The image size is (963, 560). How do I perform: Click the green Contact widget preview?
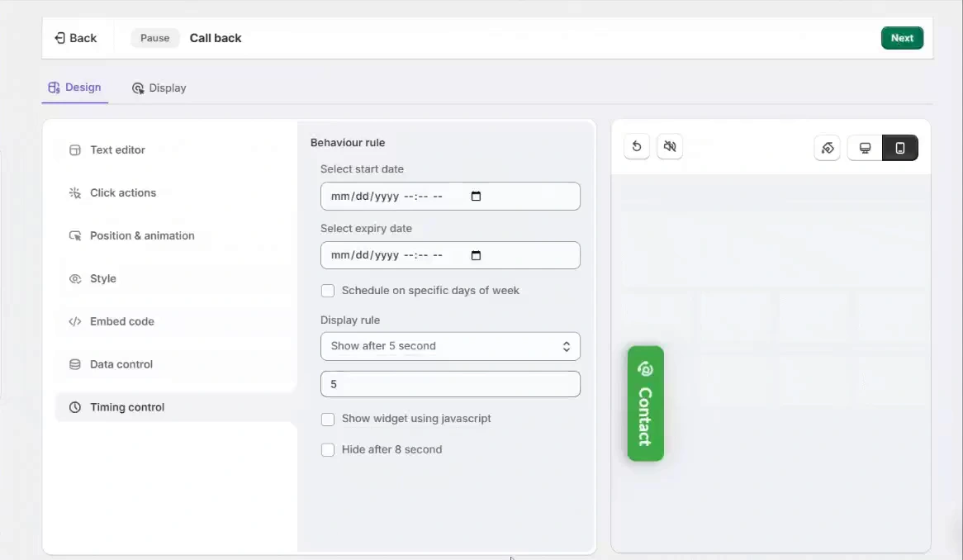pyautogui.click(x=646, y=403)
